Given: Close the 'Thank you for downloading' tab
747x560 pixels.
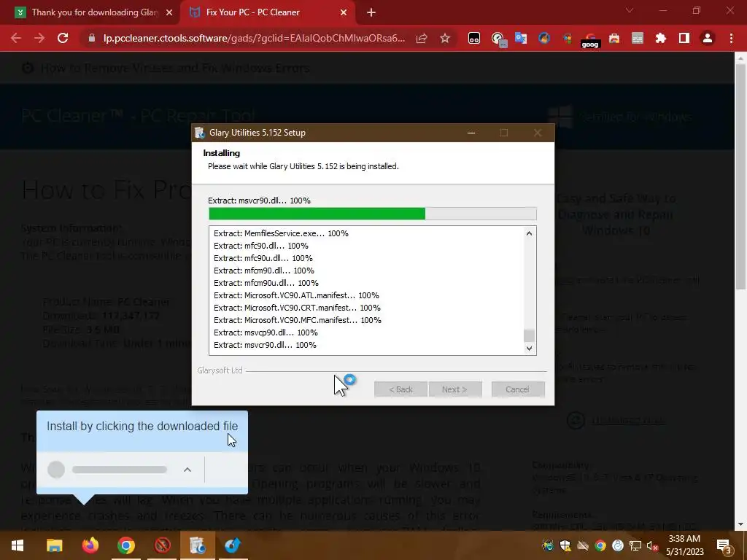Looking at the screenshot, I should 169,13.
